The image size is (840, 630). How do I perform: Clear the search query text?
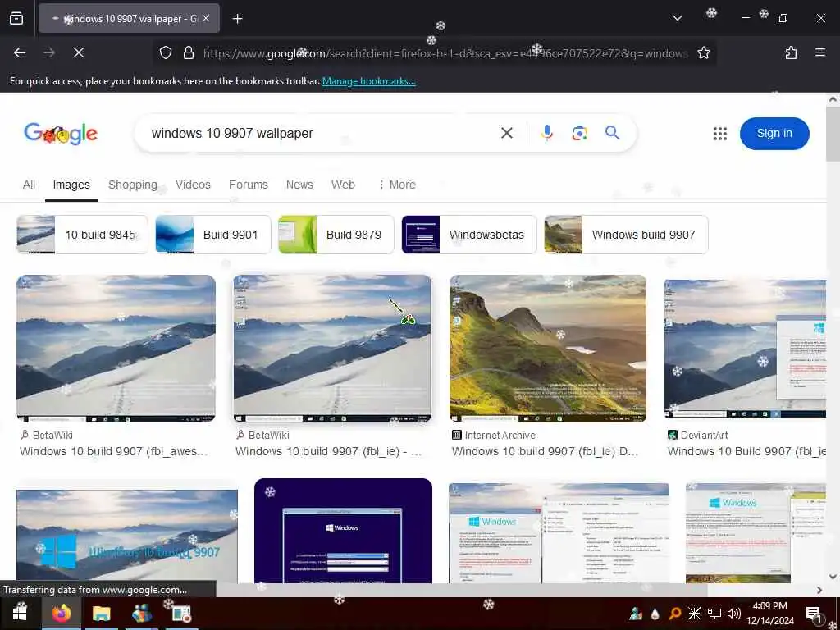point(507,133)
